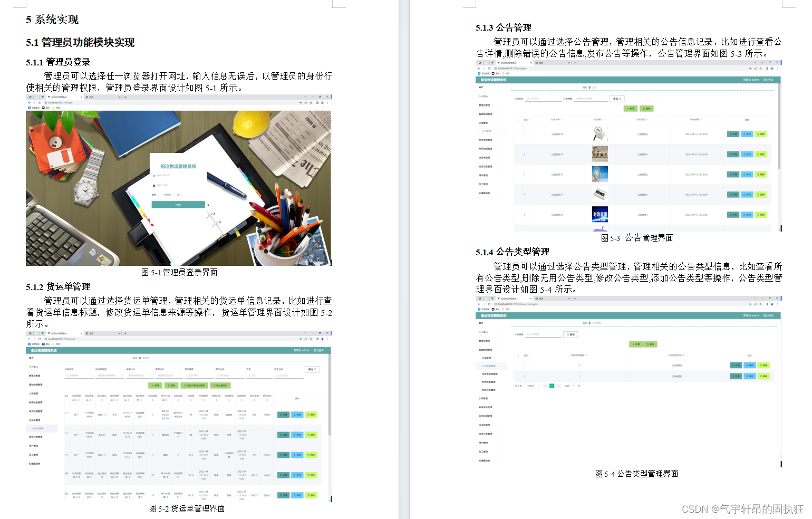
Task: Select highlighted 公告类型管理 submenu in figure 5-4
Action: click(491, 366)
